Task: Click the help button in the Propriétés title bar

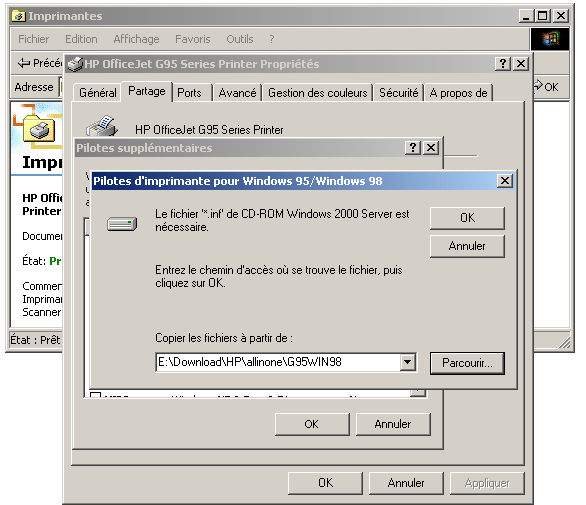Action: click(x=503, y=64)
